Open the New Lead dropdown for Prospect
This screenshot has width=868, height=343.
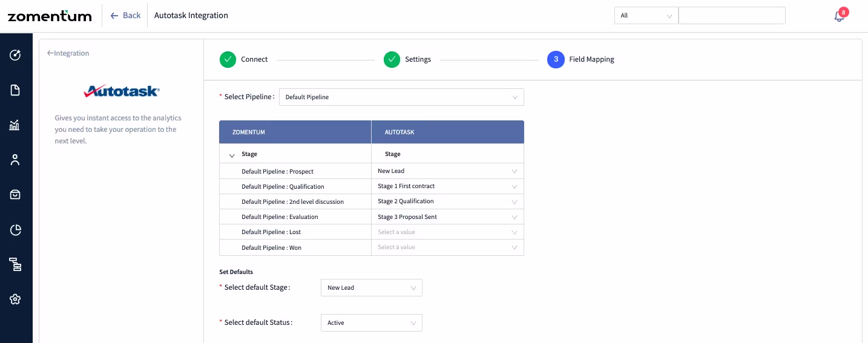pyautogui.click(x=447, y=171)
